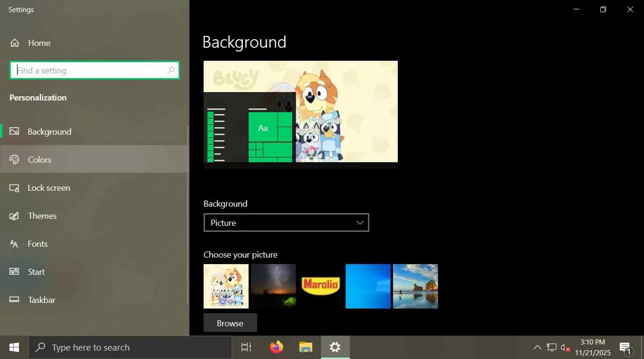Focus the Find a setting search box
Viewport: 644px width, 359px height.
tap(94, 70)
